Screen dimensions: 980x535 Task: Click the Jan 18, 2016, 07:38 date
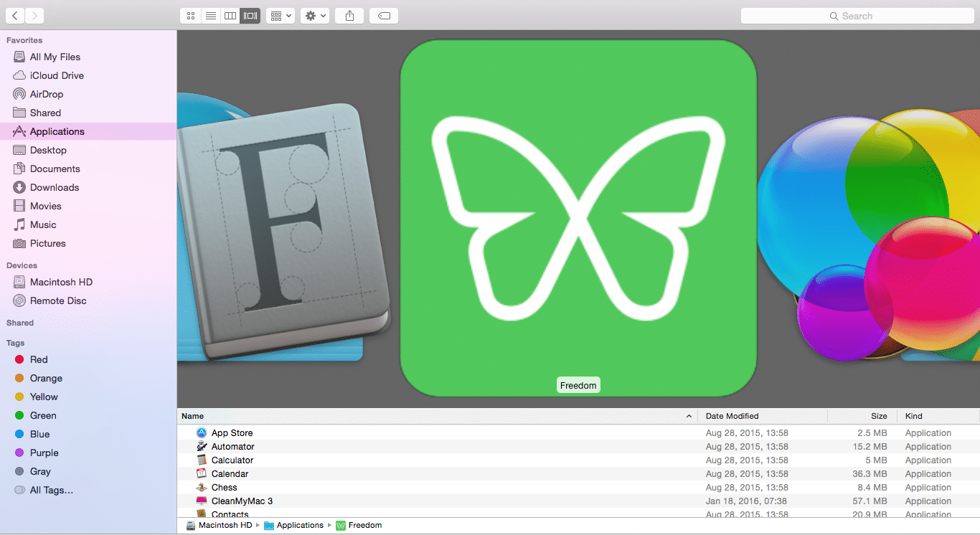click(746, 501)
